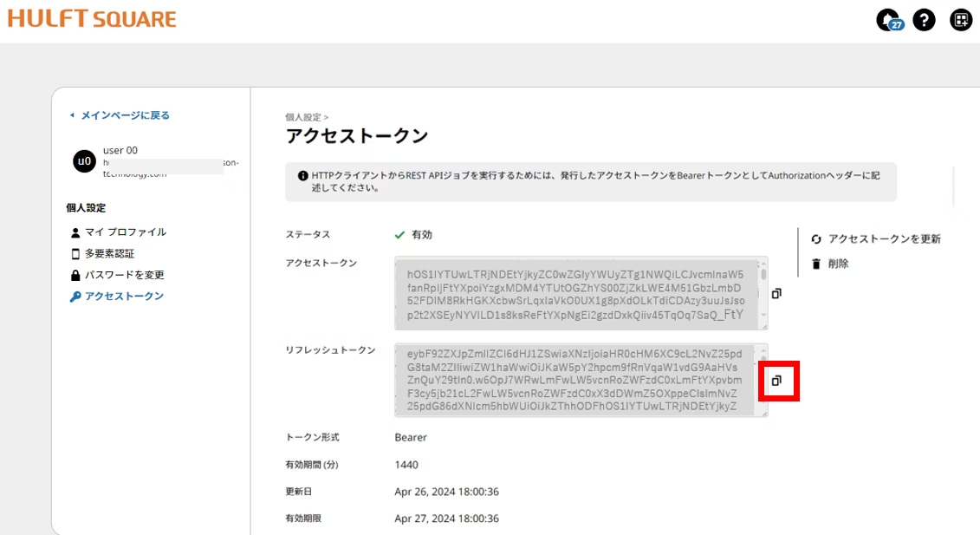Click 削除 to delete the token
Image resolution: width=980 pixels, height=535 pixels.
tap(838, 264)
